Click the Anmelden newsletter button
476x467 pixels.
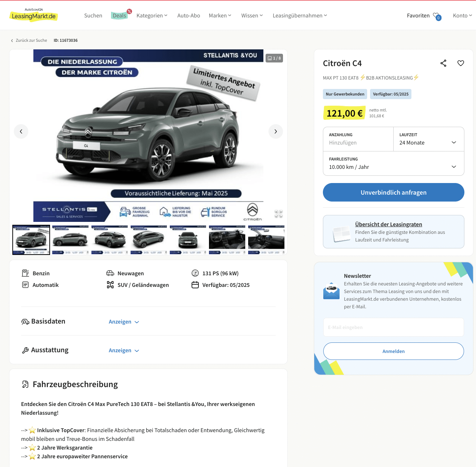click(x=393, y=351)
